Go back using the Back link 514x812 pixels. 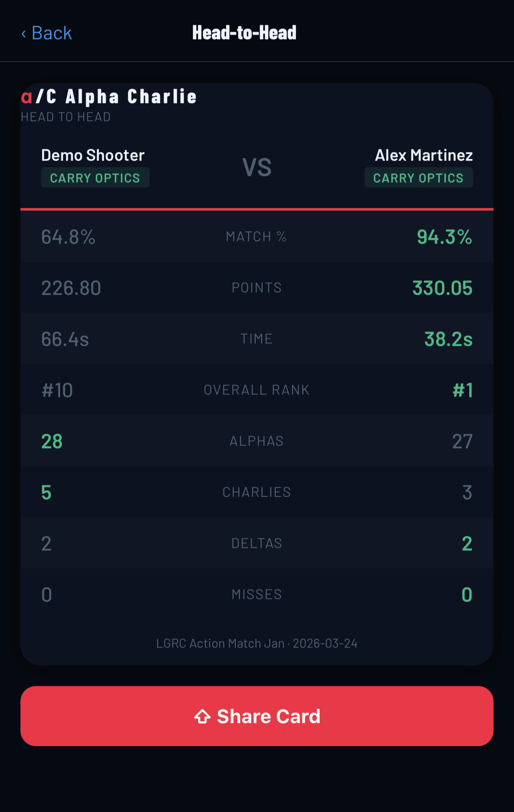point(46,33)
